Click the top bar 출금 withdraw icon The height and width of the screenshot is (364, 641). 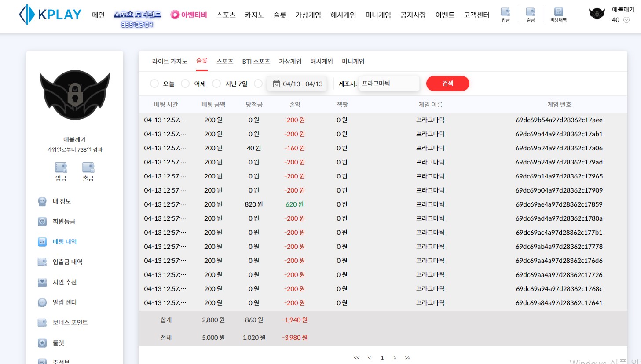click(x=531, y=12)
